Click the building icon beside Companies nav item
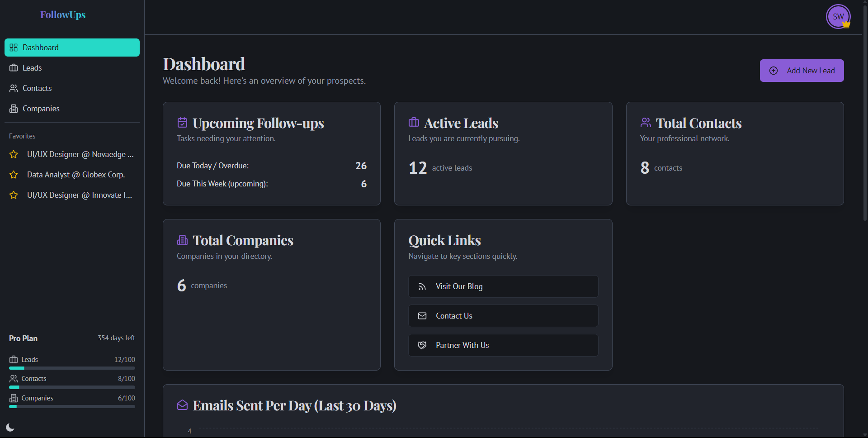Screen dimensions: 868x438 point(14,109)
